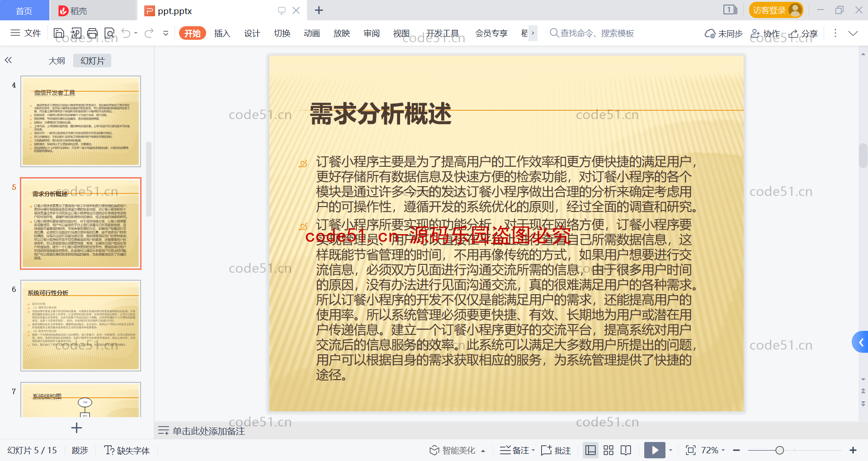Screen dimensions: 868x461
Task: Open a new tab with plus button
Action: click(319, 10)
